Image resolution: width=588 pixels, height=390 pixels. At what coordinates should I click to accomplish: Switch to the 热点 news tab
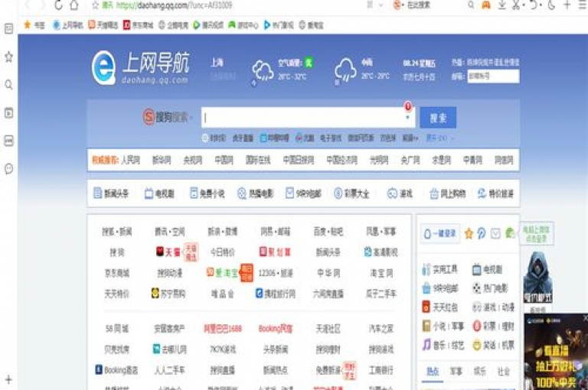point(433,372)
